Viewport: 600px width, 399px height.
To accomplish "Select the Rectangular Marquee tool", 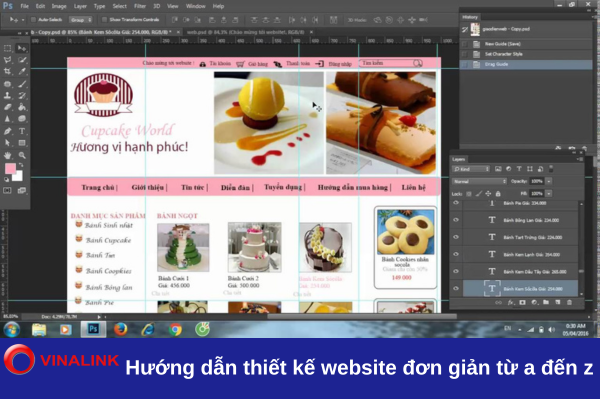I will [7, 48].
